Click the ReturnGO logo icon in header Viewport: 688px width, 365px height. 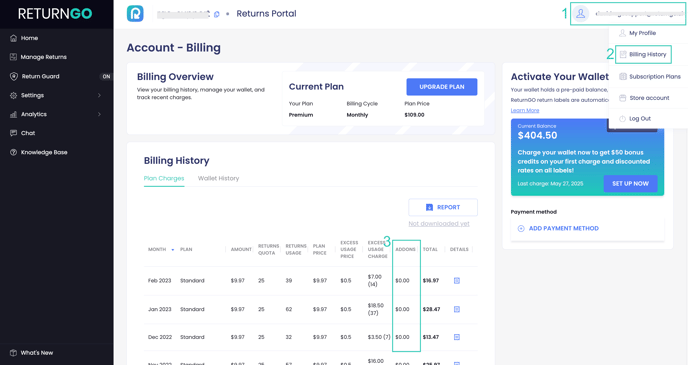(135, 14)
